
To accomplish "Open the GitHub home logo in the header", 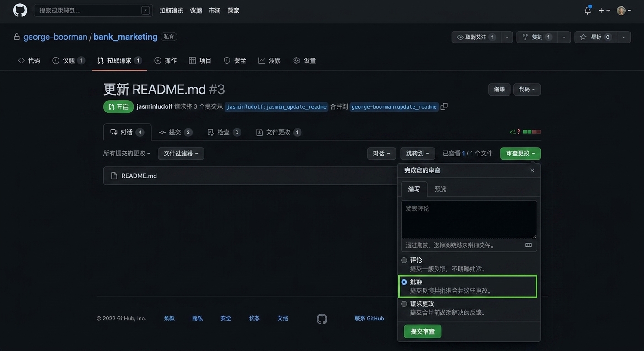I will click(20, 10).
